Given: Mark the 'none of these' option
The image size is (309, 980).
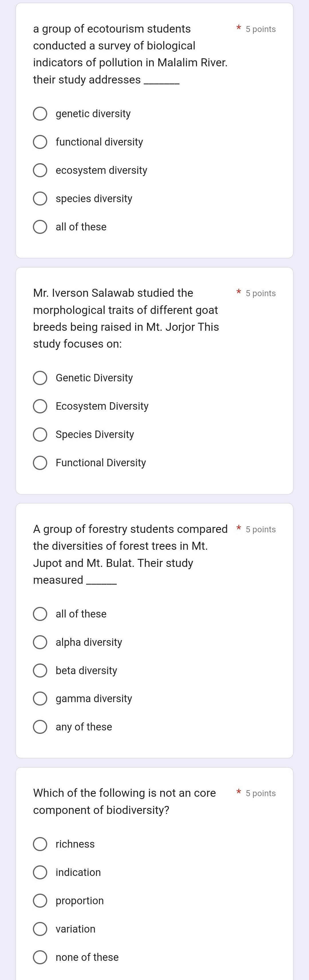Looking at the screenshot, I should (x=40, y=957).
